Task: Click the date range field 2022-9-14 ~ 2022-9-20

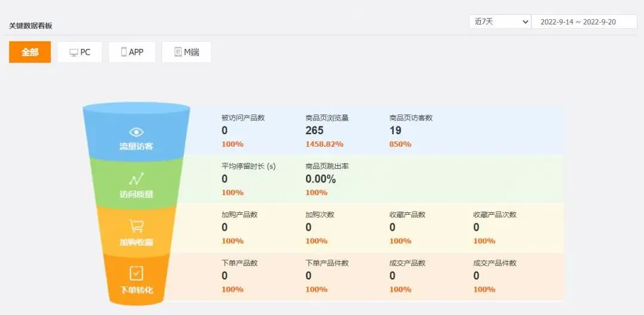Action: pyautogui.click(x=584, y=21)
